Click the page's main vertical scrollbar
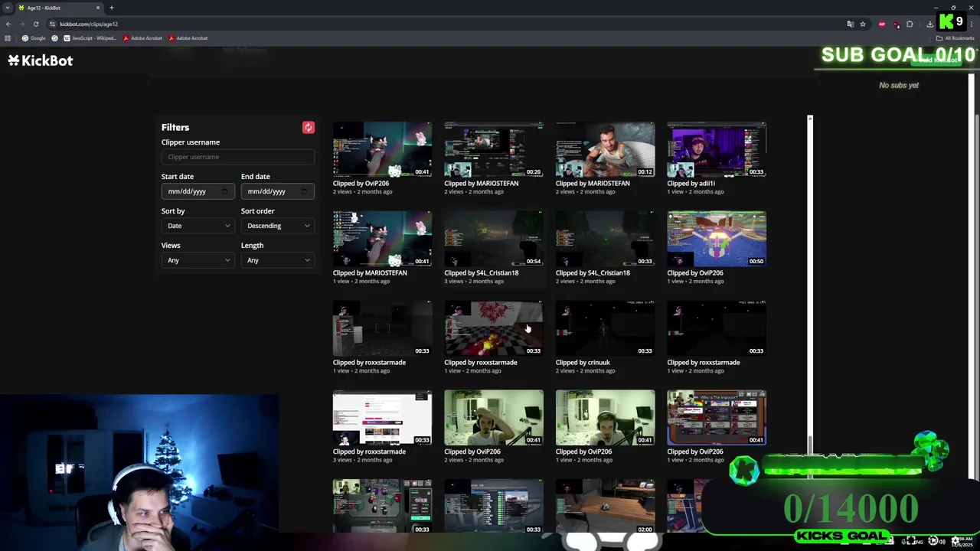Image resolution: width=980 pixels, height=551 pixels. [975, 298]
